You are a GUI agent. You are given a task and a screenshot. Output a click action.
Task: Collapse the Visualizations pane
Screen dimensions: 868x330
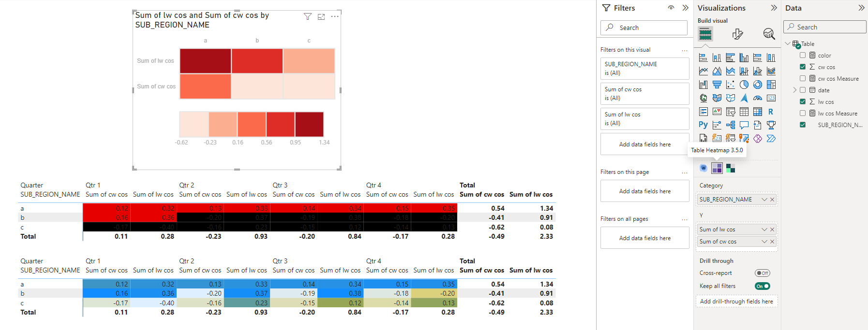774,8
